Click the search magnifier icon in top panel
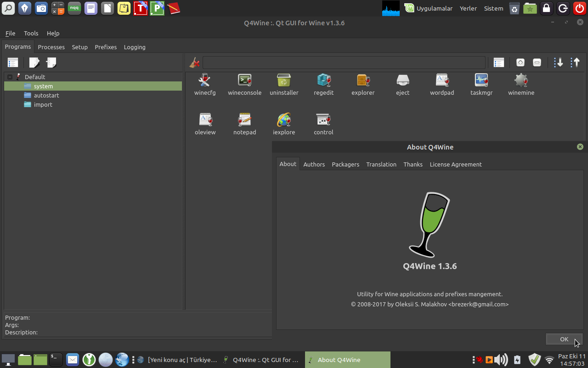The height and width of the screenshot is (368, 588). (x=8, y=8)
